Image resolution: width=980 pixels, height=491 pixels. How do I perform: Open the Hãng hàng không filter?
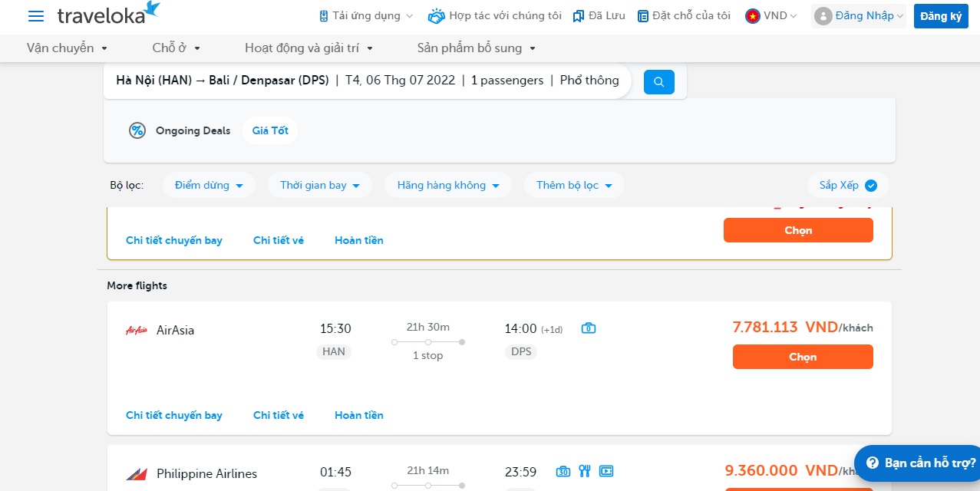[x=447, y=185]
